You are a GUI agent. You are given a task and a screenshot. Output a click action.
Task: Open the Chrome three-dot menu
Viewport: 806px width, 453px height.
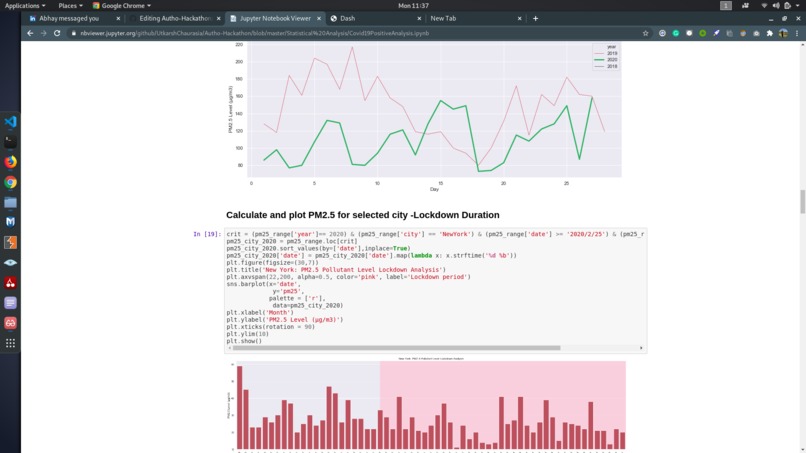797,33
